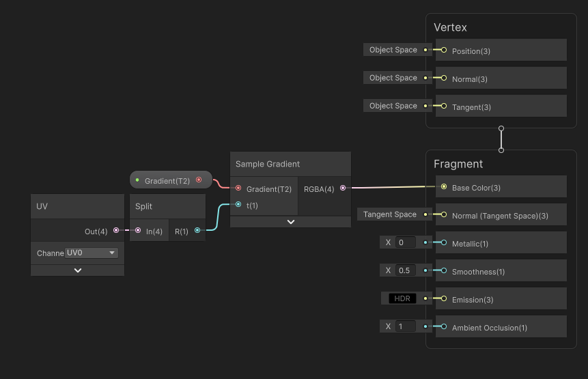Click the Position(3) vertex input port
Image resolution: width=588 pixels, height=379 pixels.
[444, 51]
